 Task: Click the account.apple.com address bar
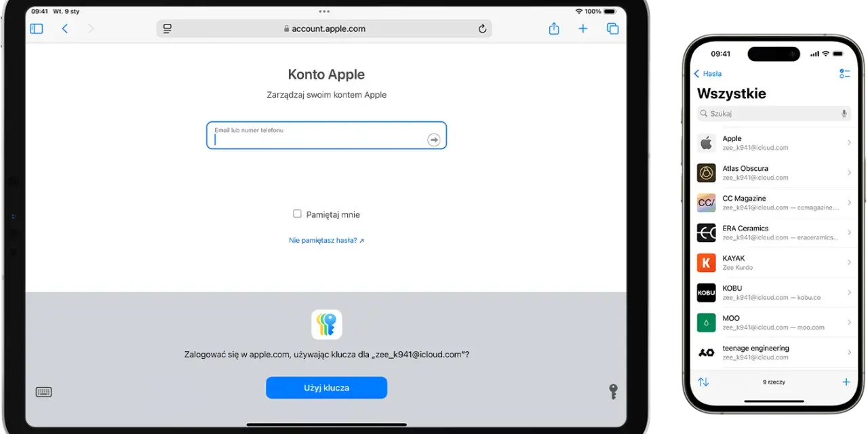(324, 28)
